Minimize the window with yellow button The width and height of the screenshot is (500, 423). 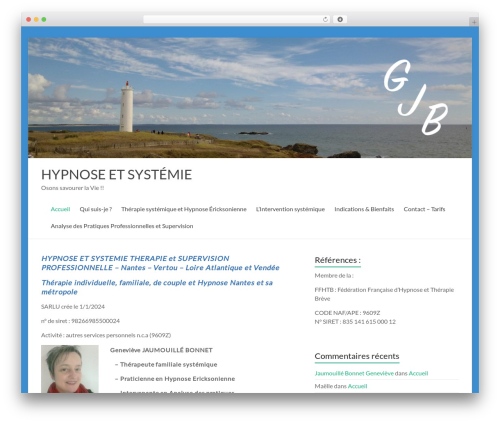36,19
